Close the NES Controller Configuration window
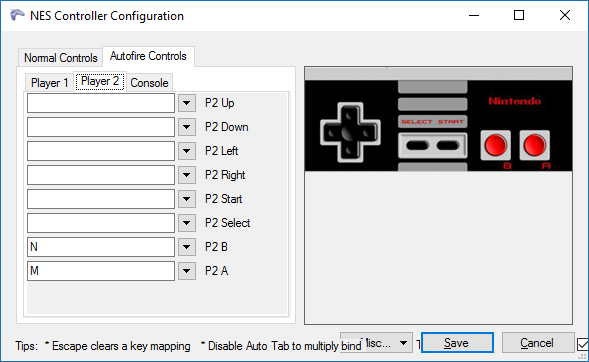The image size is (589, 362). pyautogui.click(x=565, y=15)
